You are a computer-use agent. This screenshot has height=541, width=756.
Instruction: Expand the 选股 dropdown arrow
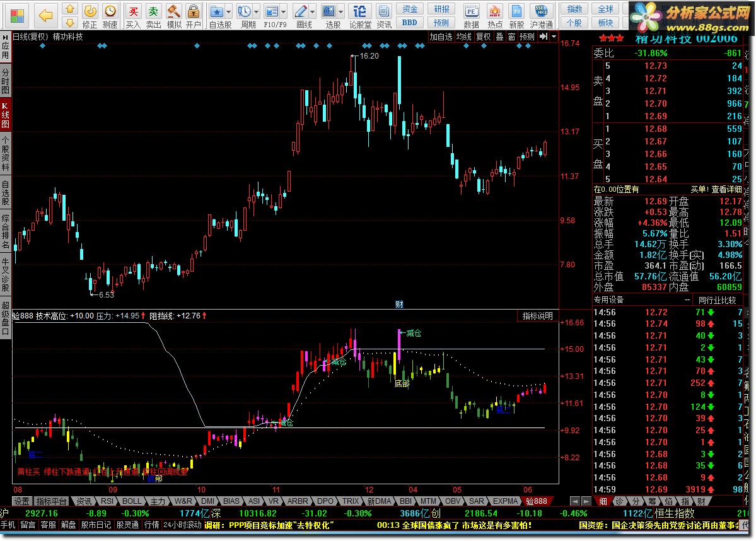pos(341,11)
